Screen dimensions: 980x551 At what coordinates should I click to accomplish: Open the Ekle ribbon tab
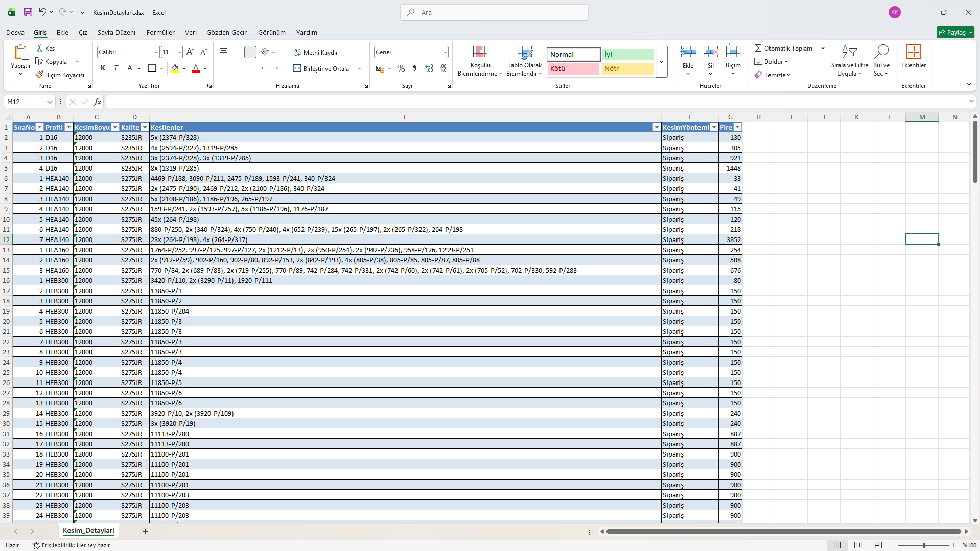point(62,32)
